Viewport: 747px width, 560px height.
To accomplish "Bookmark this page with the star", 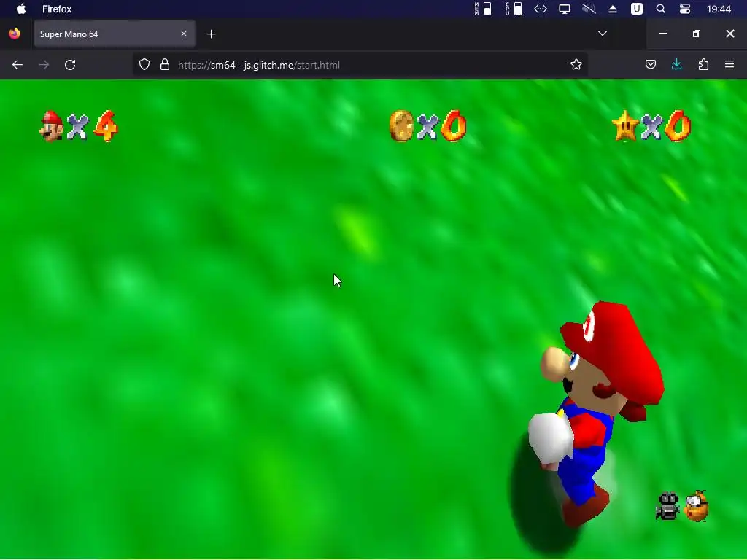I will click(x=576, y=65).
